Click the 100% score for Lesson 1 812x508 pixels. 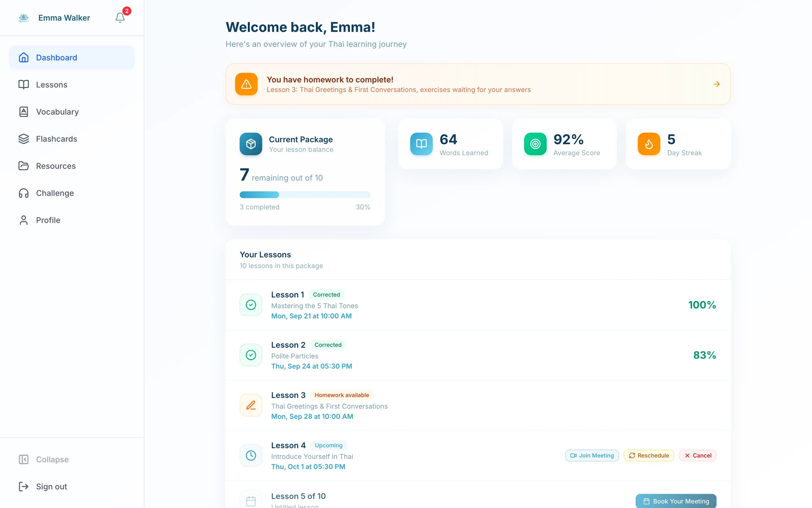click(x=702, y=305)
